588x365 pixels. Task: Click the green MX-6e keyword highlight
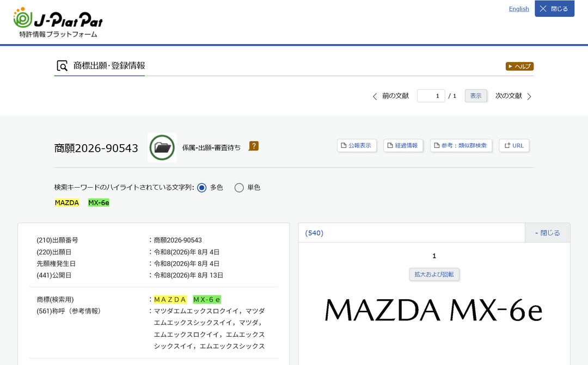click(x=99, y=203)
